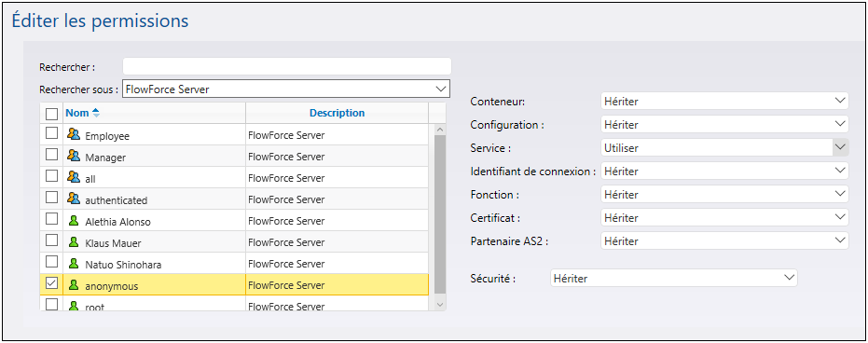The width and height of the screenshot is (868, 343).
Task: Click the Natuo Shinohara user icon
Action: click(x=74, y=263)
